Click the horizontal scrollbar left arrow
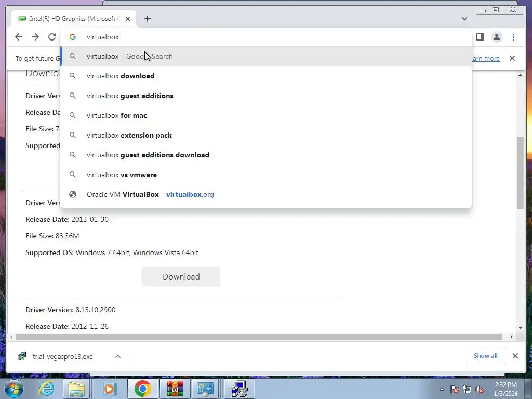Image resolution: width=532 pixels, height=399 pixels. click(x=11, y=337)
